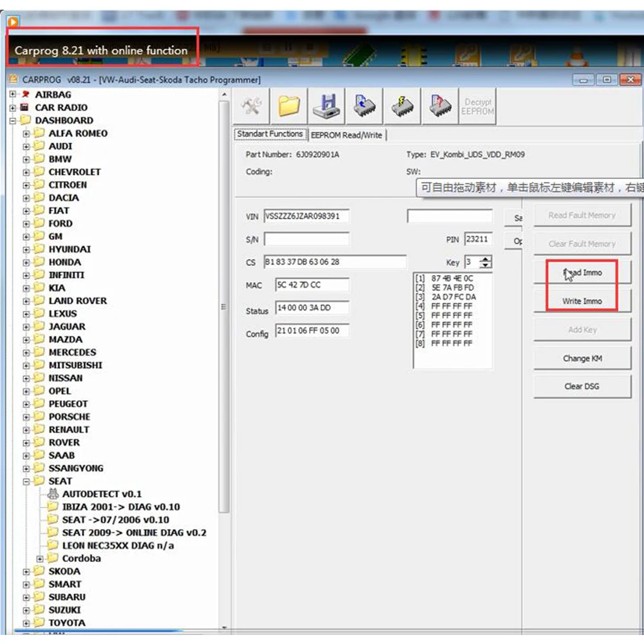Switch to the Standart Functions tab
The height and width of the screenshot is (644, 644).
pos(270,134)
